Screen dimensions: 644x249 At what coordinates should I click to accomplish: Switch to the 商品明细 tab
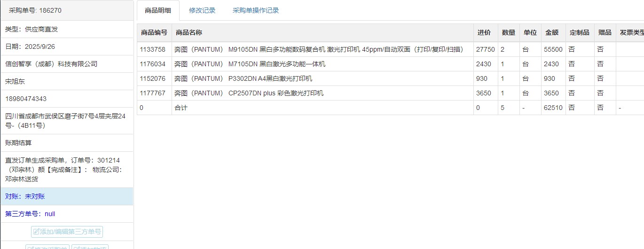[x=158, y=10]
